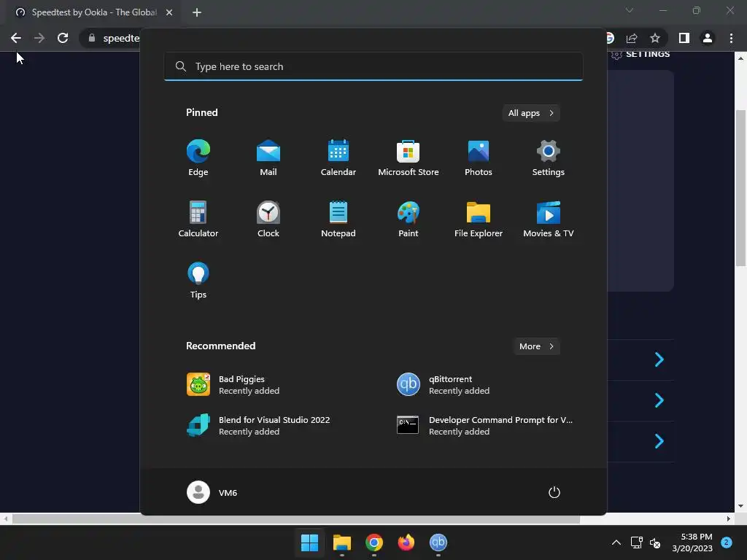Open the Chrome three-dot menu
Image resolution: width=747 pixels, height=560 pixels.
pyautogui.click(x=731, y=38)
